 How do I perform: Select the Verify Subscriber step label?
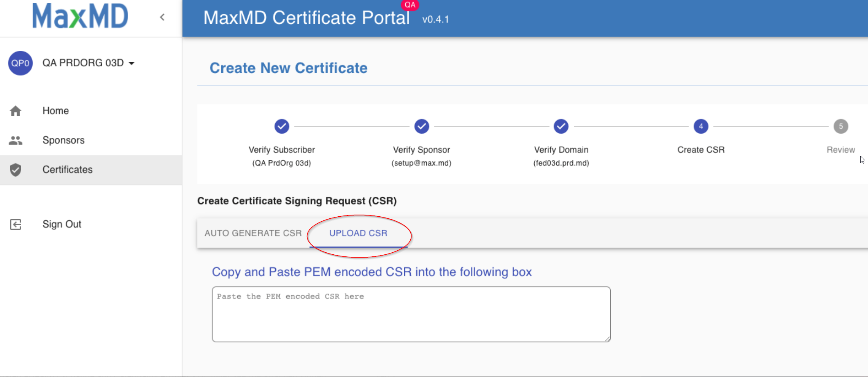pyautogui.click(x=282, y=150)
